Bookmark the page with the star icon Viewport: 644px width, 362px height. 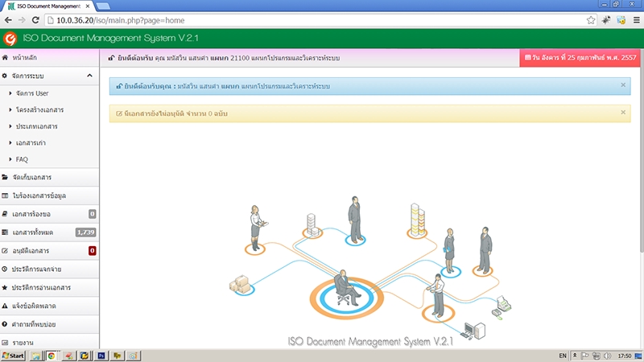591,20
